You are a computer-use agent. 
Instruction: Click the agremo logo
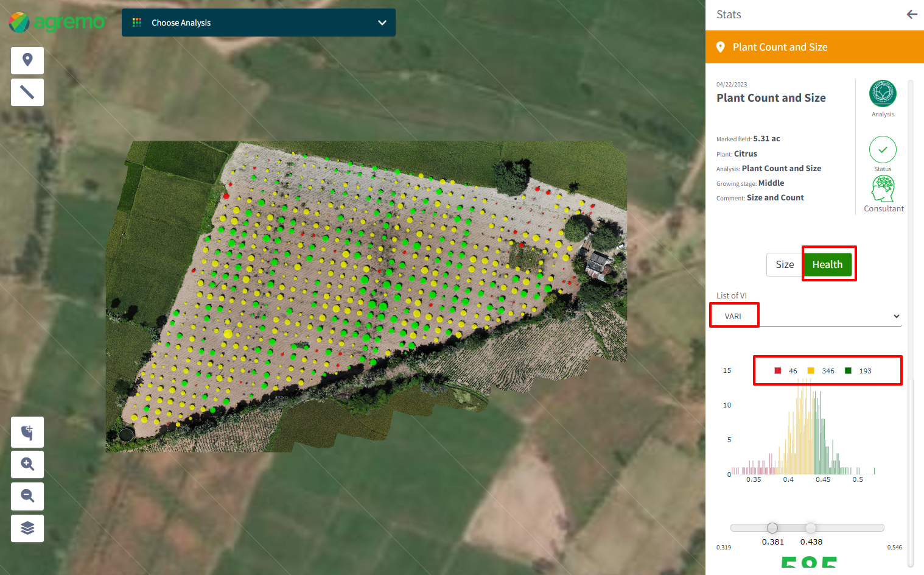click(57, 23)
